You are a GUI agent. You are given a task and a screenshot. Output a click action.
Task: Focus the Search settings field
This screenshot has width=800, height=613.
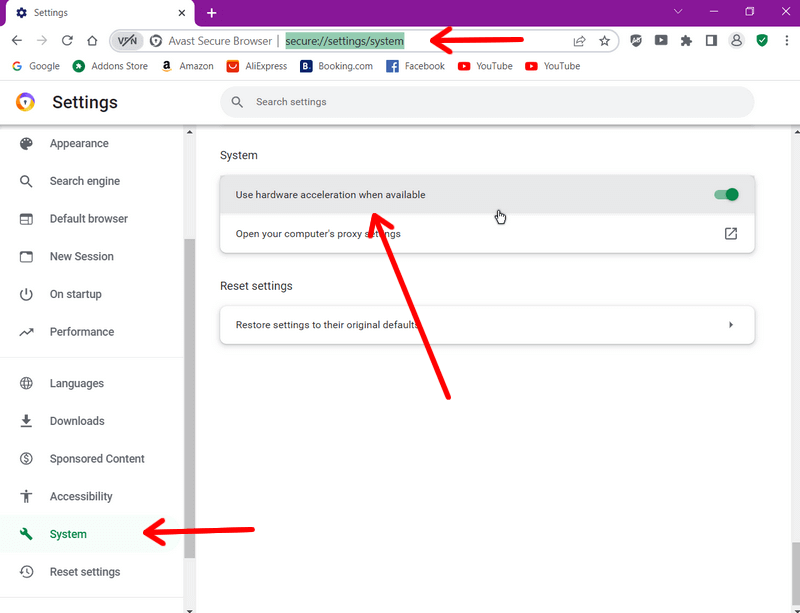(487, 102)
